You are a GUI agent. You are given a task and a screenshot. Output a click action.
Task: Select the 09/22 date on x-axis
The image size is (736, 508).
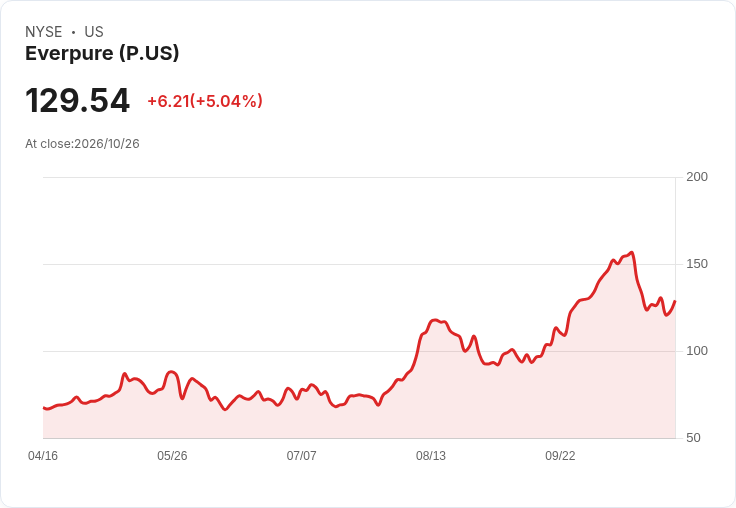(x=560, y=456)
